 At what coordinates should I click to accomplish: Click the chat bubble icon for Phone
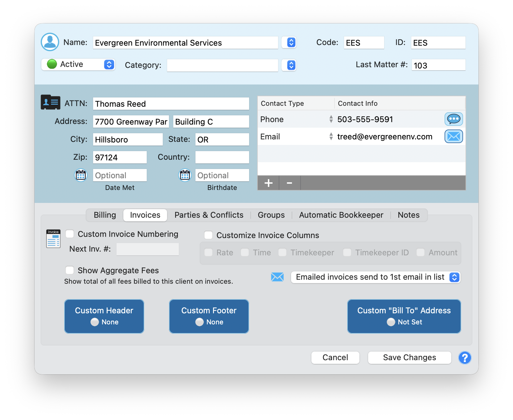click(453, 119)
